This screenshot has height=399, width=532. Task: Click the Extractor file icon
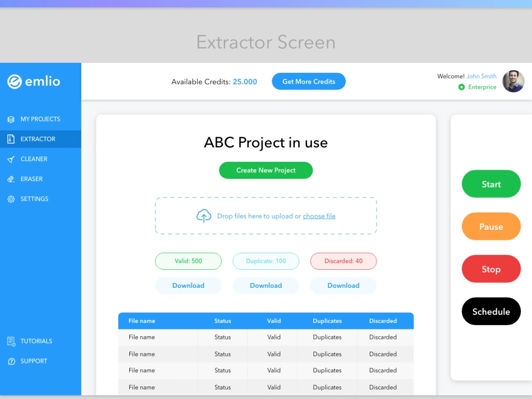coord(11,139)
